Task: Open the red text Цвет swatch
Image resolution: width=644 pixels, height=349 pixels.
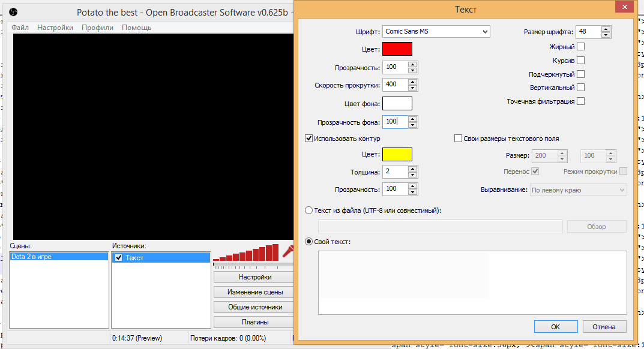Action: [x=397, y=49]
